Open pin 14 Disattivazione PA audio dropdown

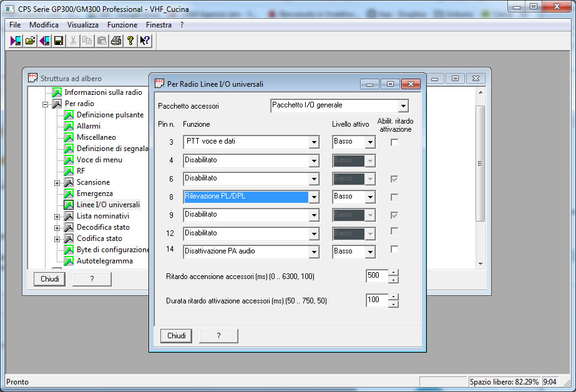tap(314, 252)
